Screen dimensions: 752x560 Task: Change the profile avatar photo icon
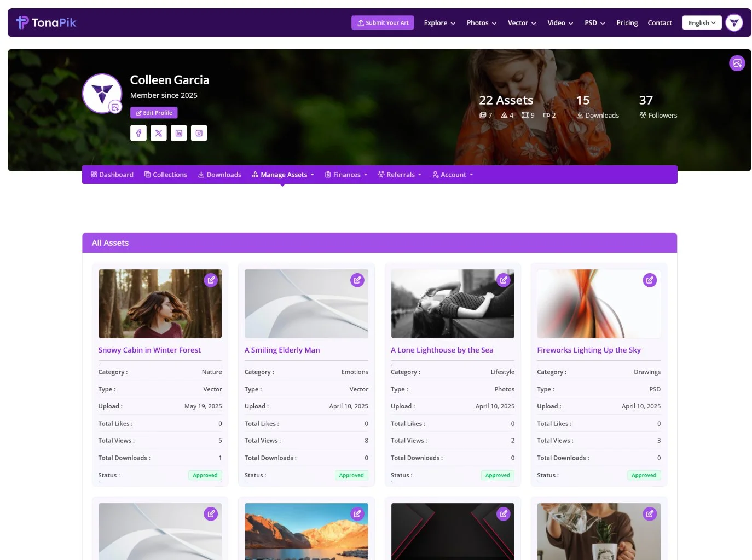coord(115,107)
